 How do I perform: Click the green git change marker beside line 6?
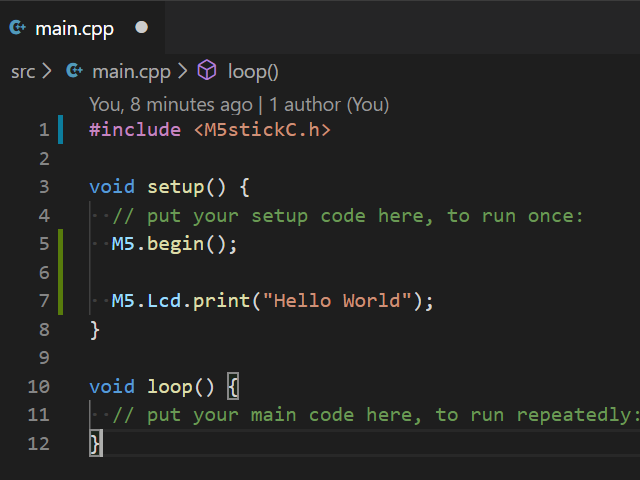point(61,272)
